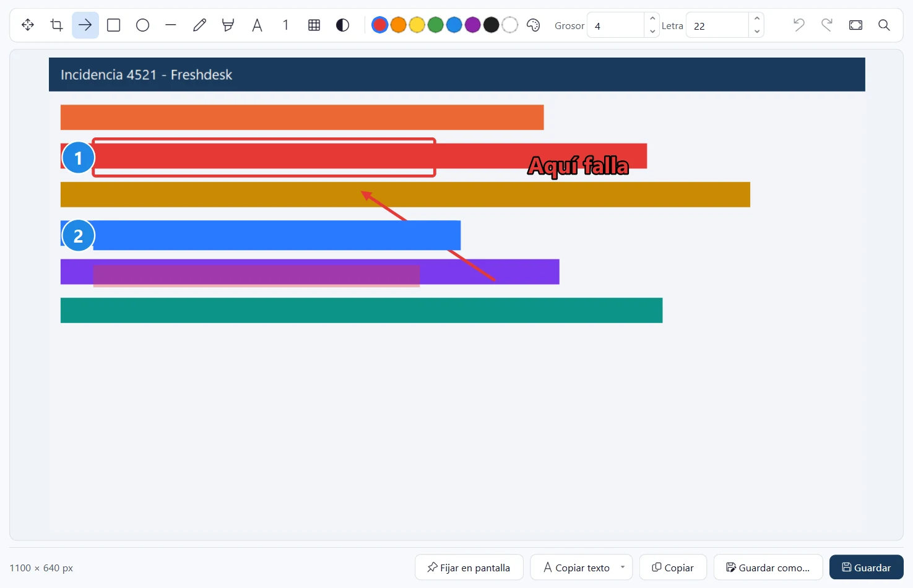Select the numbered step counter tool
The height and width of the screenshot is (588, 913).
pos(285,25)
